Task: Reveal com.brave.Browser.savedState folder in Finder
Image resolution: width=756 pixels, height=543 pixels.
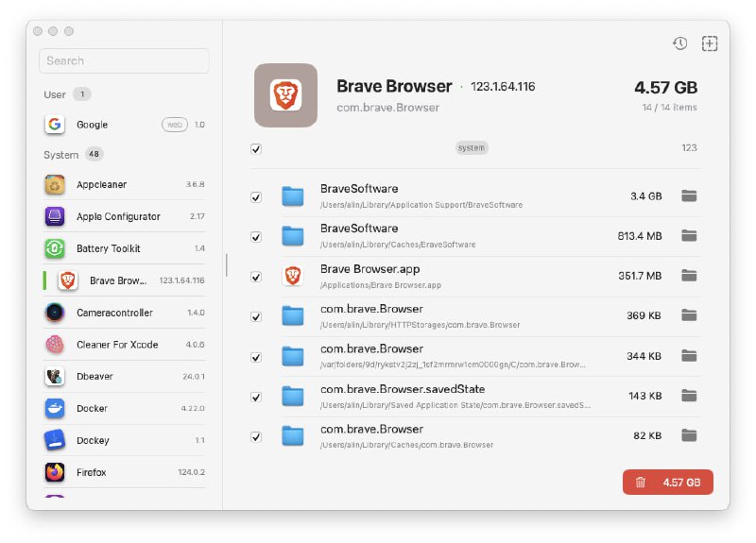Action: tap(689, 396)
